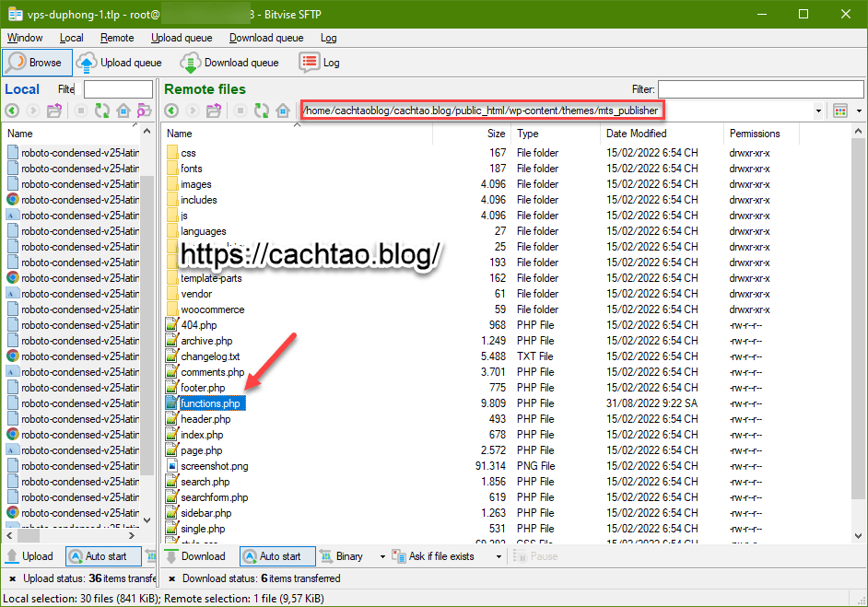Toggle Auto start for downloads

277,556
